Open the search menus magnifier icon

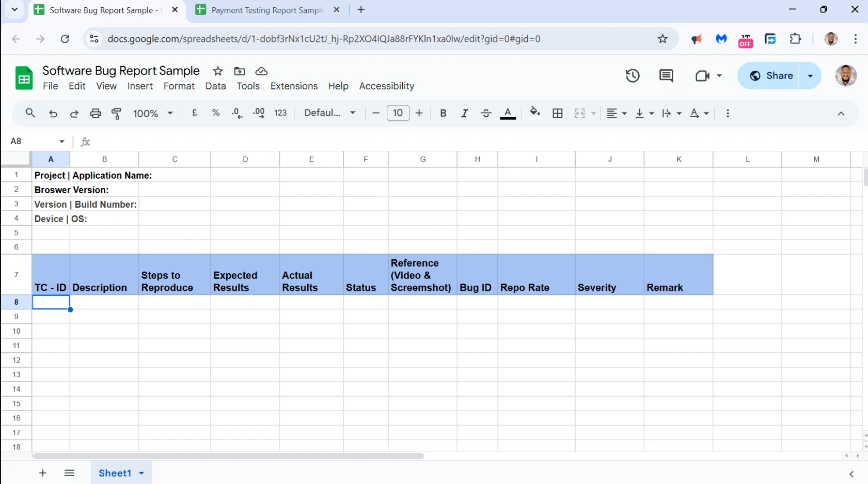click(30, 113)
